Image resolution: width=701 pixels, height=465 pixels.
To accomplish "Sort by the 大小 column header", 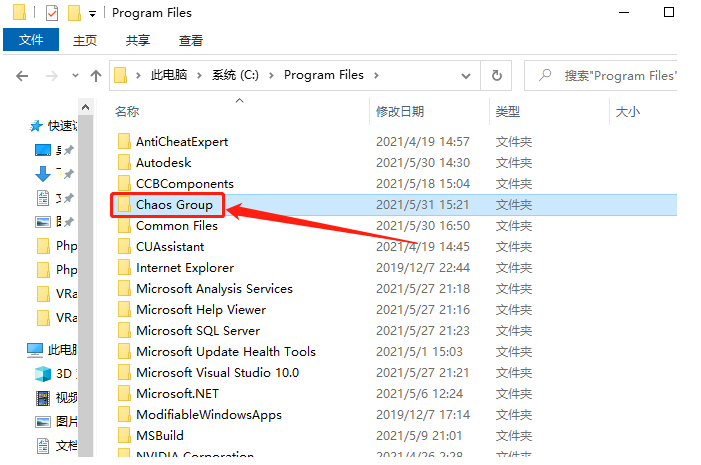I will (628, 111).
